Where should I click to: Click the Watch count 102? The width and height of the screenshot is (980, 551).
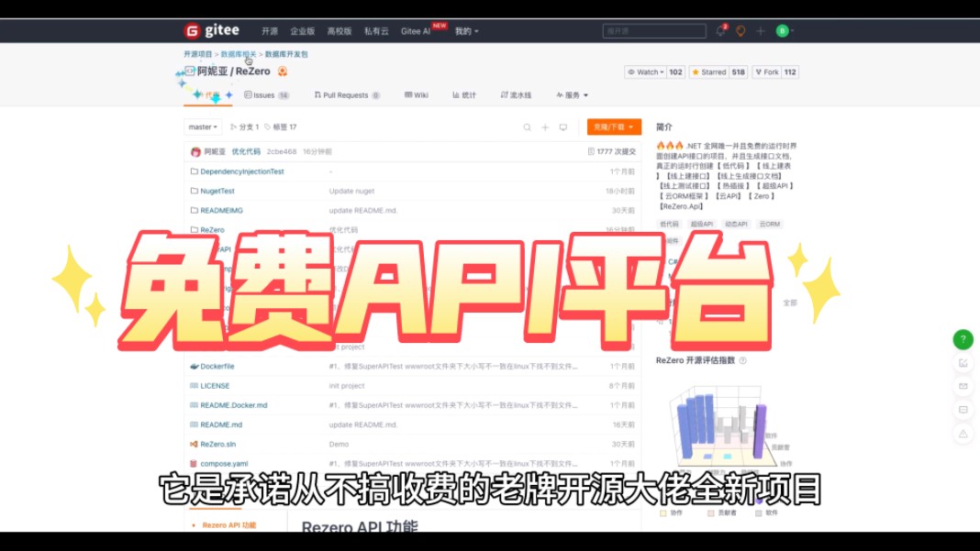(x=675, y=72)
